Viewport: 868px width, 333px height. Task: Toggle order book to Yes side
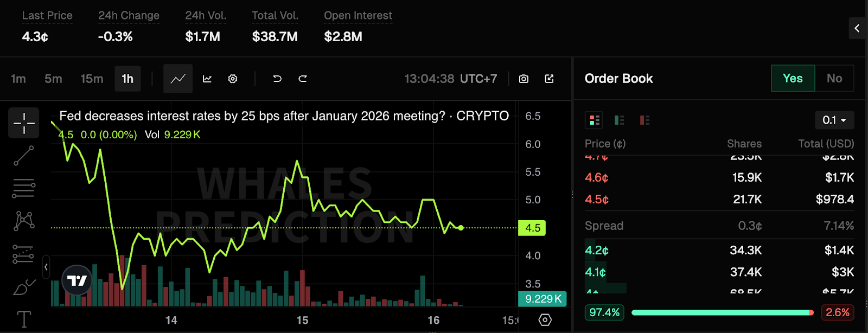tap(793, 79)
